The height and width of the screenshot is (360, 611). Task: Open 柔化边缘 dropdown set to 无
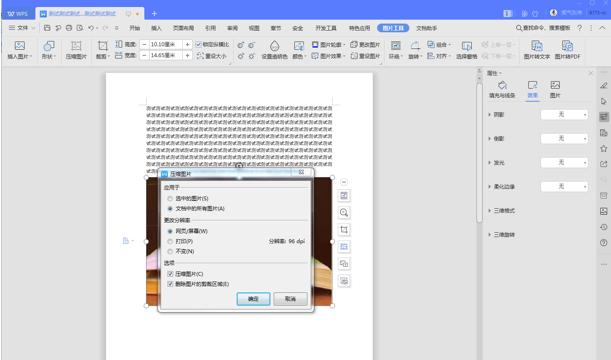(x=564, y=187)
